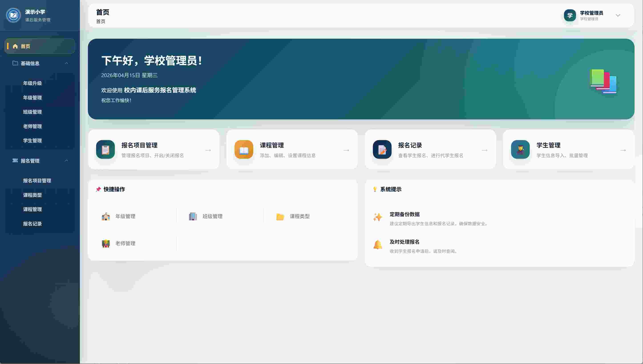Click arrow on 报名项目管理 card
This screenshot has height=364, width=643.
(x=208, y=150)
